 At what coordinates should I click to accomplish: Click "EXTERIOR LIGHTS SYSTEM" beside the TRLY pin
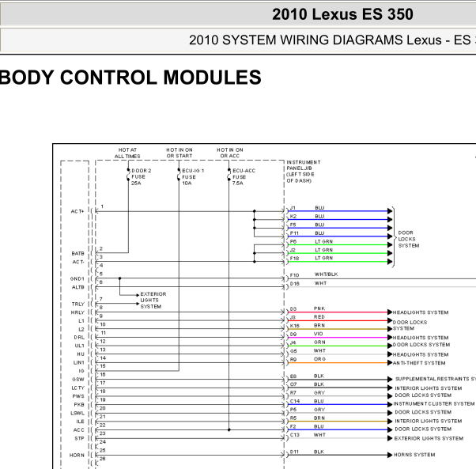[x=153, y=301]
